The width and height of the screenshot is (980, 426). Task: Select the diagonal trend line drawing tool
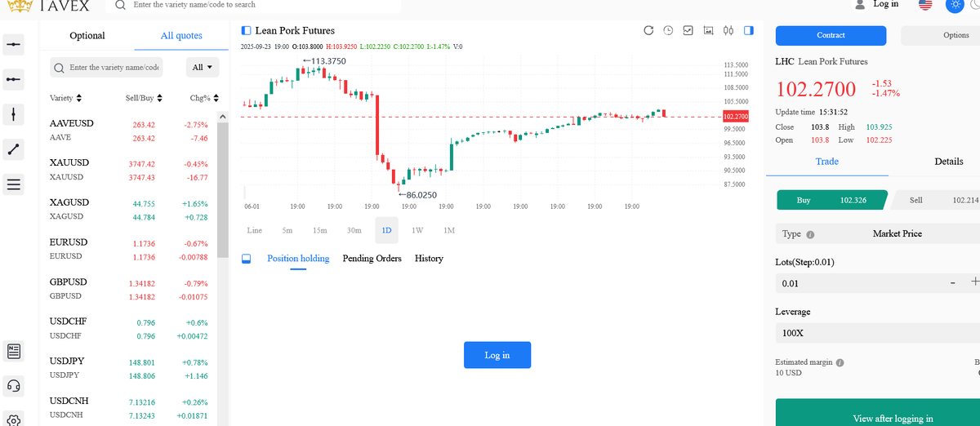[x=13, y=149]
